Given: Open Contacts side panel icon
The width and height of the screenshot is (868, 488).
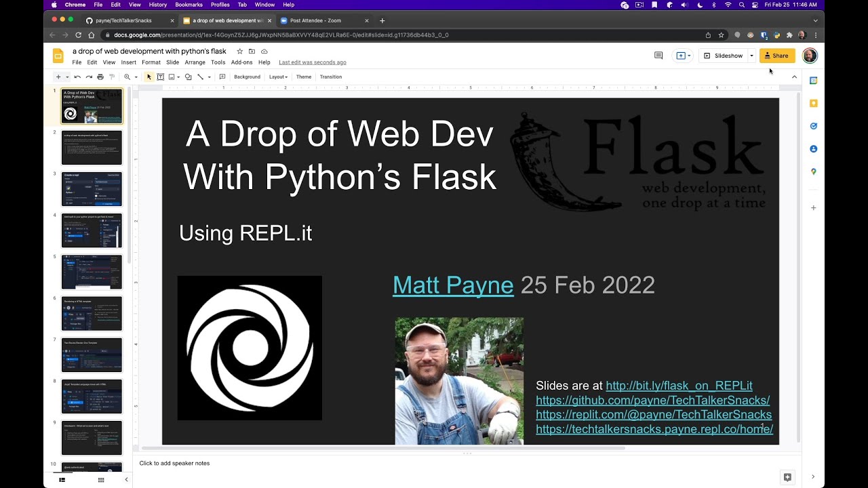Looking at the screenshot, I should pos(813,148).
